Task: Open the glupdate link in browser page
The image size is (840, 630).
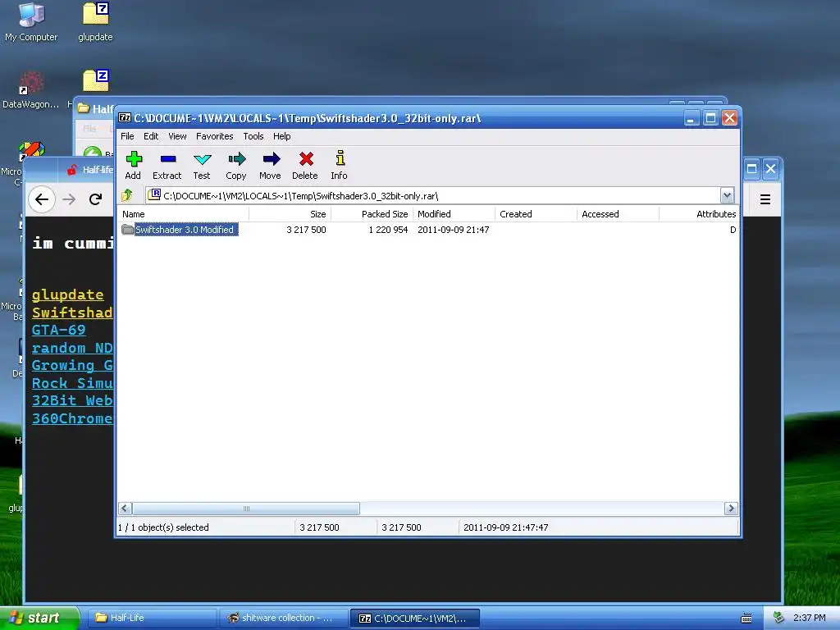Action: 67,294
